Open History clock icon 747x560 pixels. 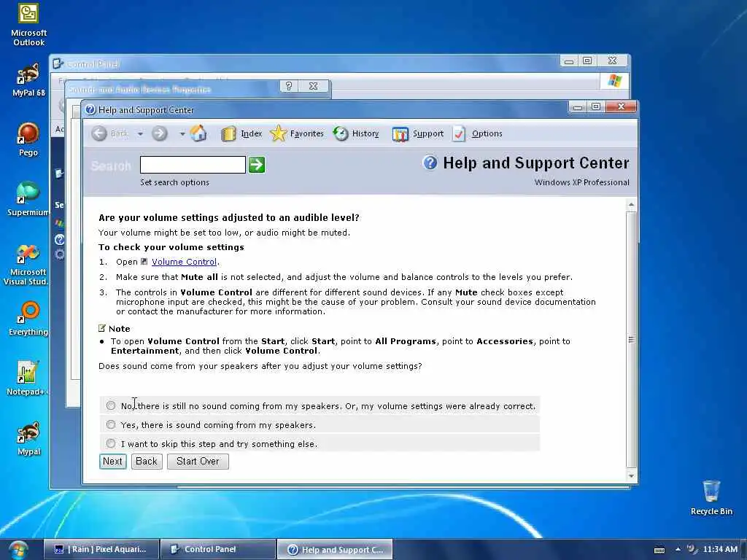point(341,134)
